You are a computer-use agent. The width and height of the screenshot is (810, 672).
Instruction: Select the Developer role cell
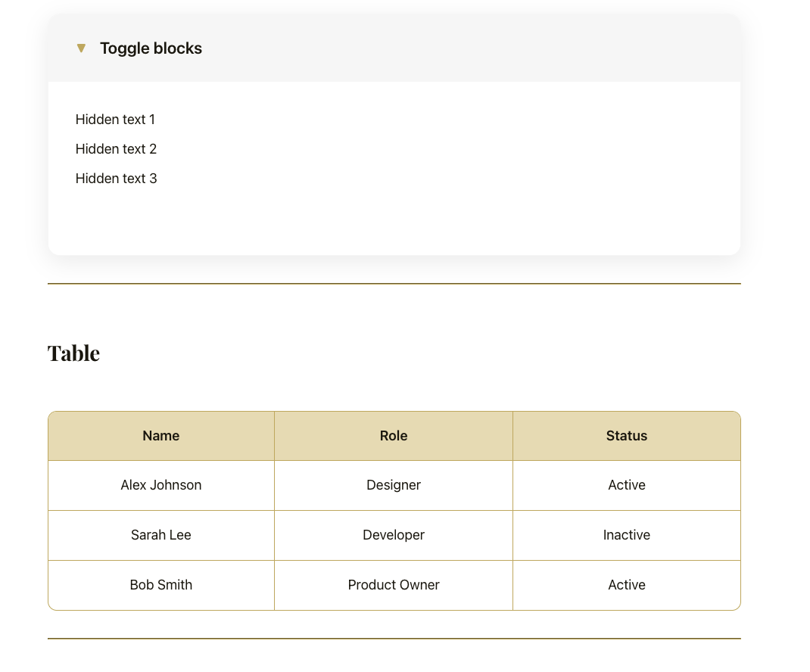point(394,535)
